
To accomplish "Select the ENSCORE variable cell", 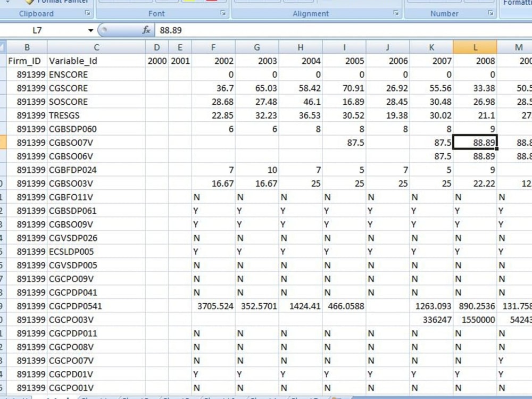I will [96, 74].
